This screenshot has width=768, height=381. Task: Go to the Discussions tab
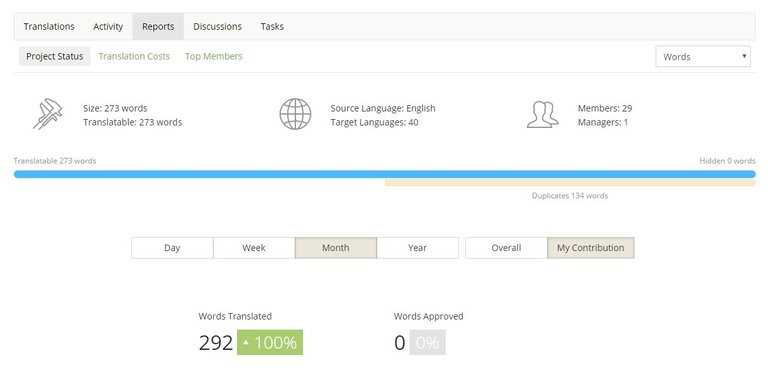pos(217,26)
